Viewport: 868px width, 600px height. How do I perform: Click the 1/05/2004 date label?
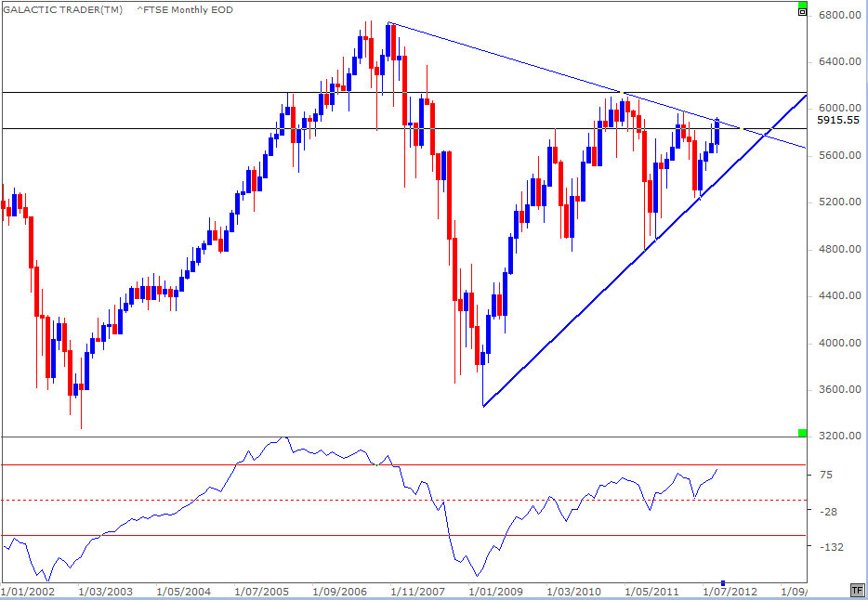183,591
